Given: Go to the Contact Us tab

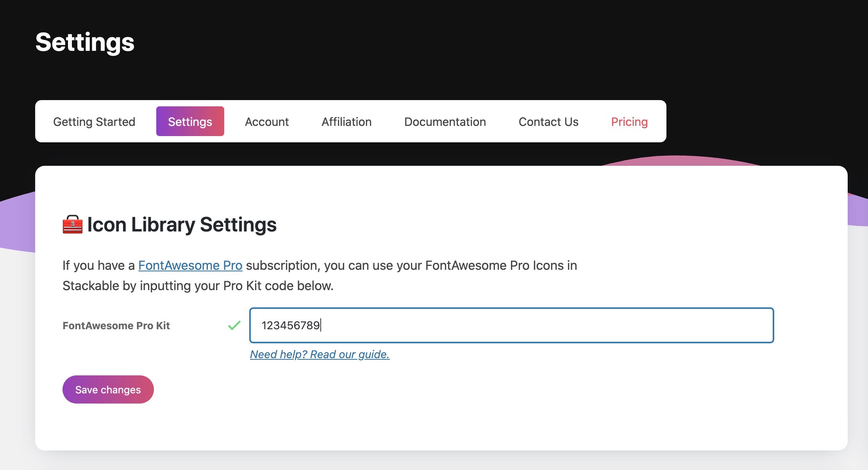Looking at the screenshot, I should [x=548, y=121].
